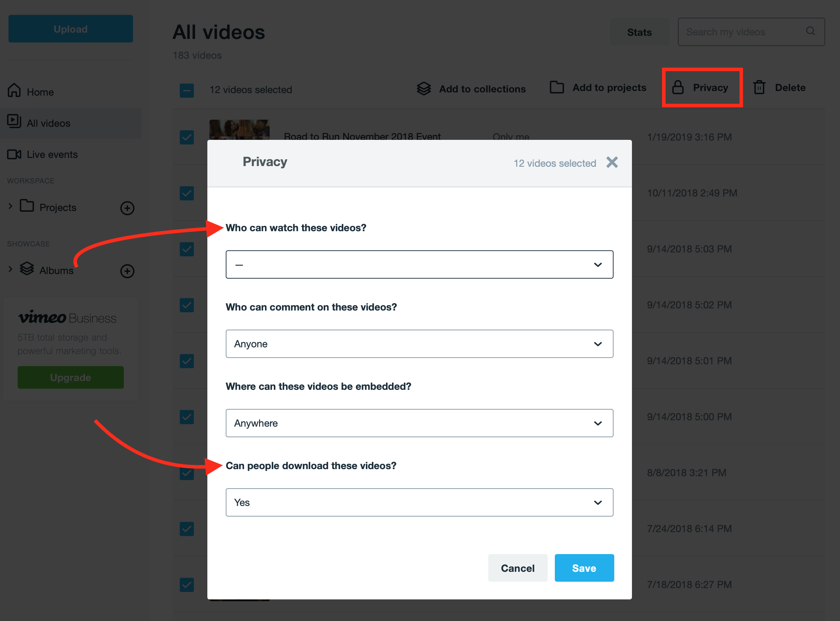Click the Delete label in toolbar
Image resolution: width=840 pixels, height=621 pixels.
[790, 88]
